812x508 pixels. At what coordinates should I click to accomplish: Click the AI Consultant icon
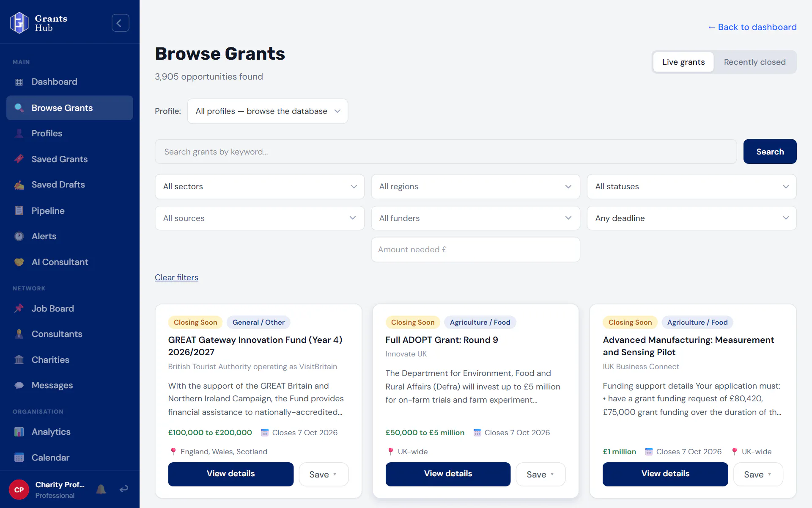(19, 262)
